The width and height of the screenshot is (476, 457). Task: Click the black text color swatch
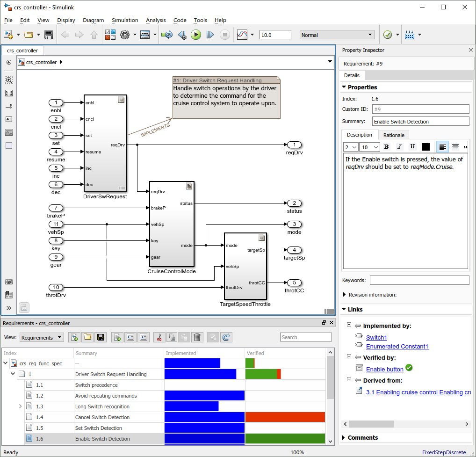pos(426,147)
